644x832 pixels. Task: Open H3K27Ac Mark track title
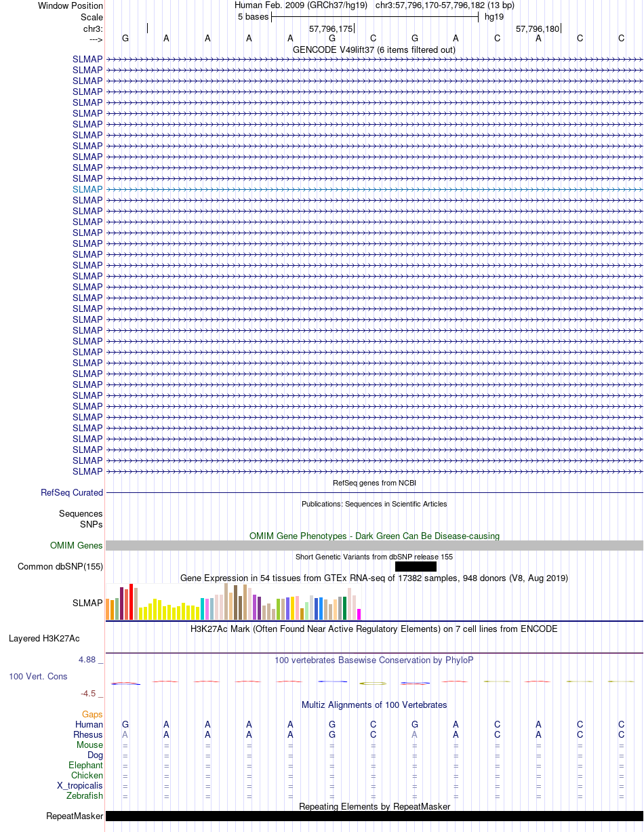[x=374, y=629]
